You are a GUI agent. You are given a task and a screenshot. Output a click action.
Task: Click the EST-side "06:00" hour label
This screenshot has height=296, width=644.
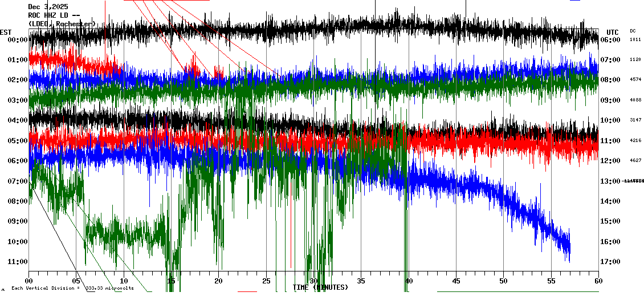coord(17,161)
